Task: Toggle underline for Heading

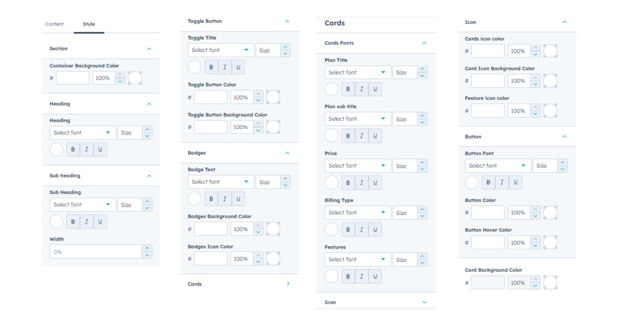Action: coord(100,149)
